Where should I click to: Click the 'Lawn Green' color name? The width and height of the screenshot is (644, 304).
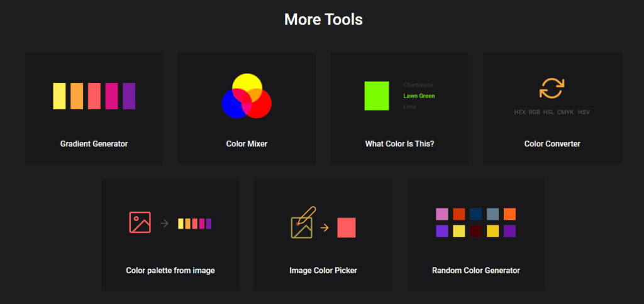tap(419, 96)
